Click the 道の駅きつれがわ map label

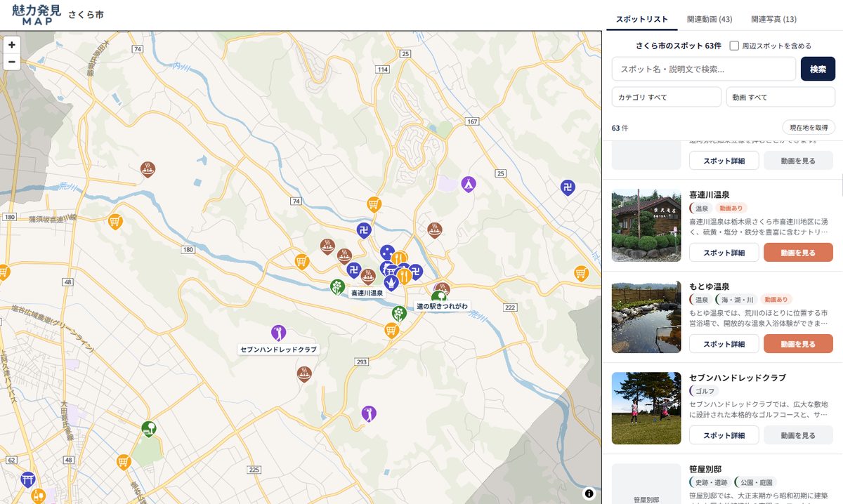(441, 307)
